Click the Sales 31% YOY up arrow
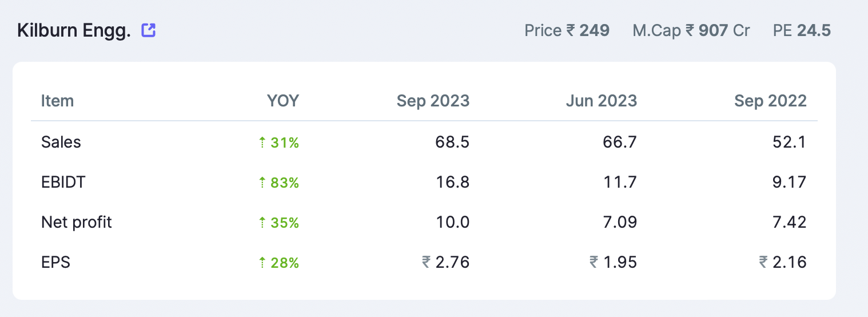 [262, 142]
